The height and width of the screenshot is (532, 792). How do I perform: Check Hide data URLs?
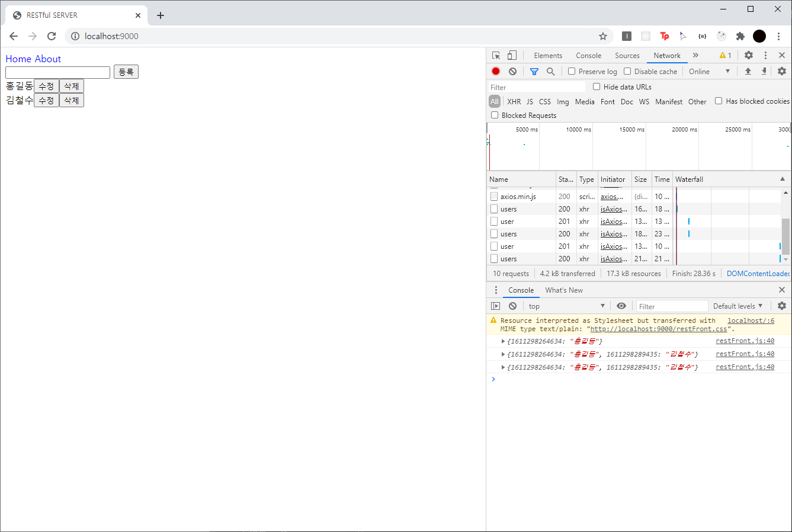point(597,86)
